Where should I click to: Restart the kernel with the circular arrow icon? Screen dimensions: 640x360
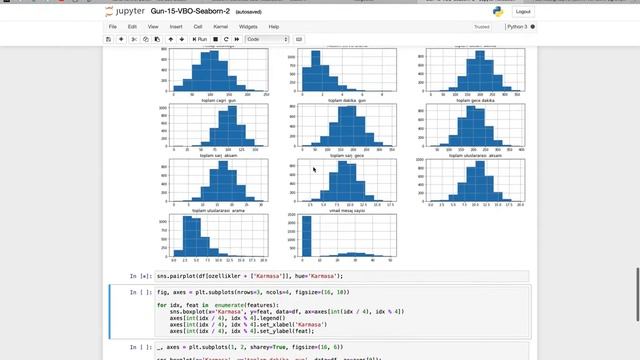coord(226,39)
